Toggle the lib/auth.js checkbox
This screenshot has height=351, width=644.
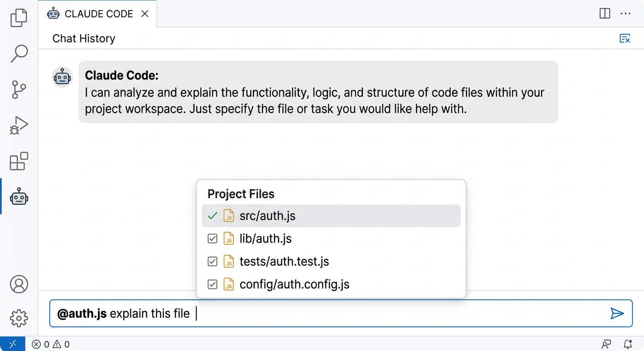pyautogui.click(x=212, y=239)
